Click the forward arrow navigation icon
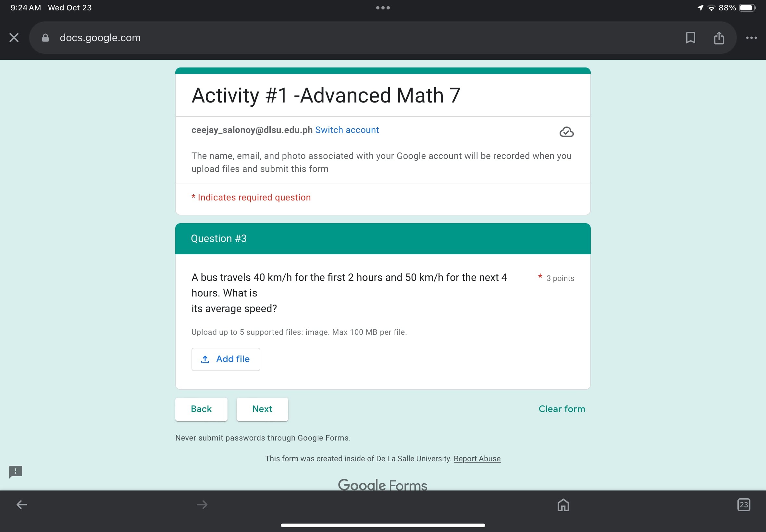The image size is (766, 532). point(203,505)
